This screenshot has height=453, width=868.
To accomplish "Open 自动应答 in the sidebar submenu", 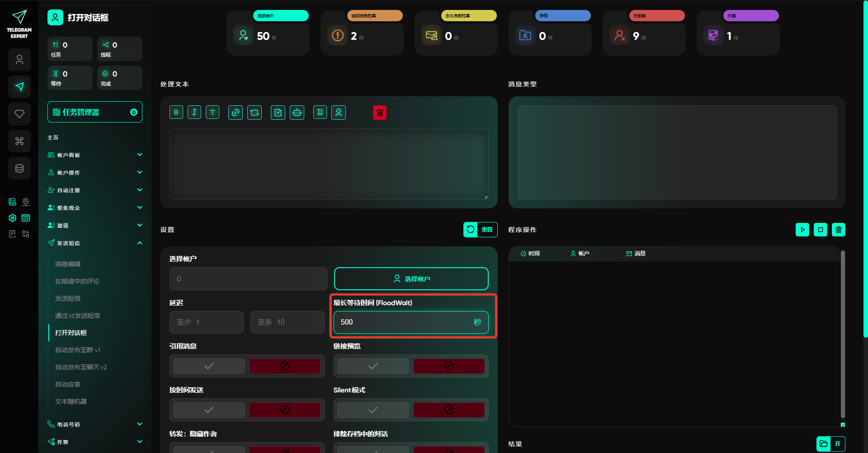I will [68, 384].
